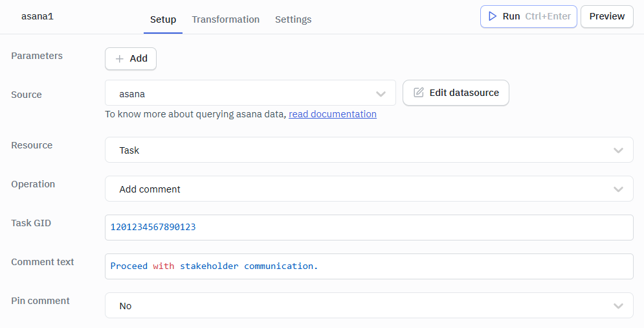Click the Source label
The width and height of the screenshot is (644, 328).
tap(27, 95)
